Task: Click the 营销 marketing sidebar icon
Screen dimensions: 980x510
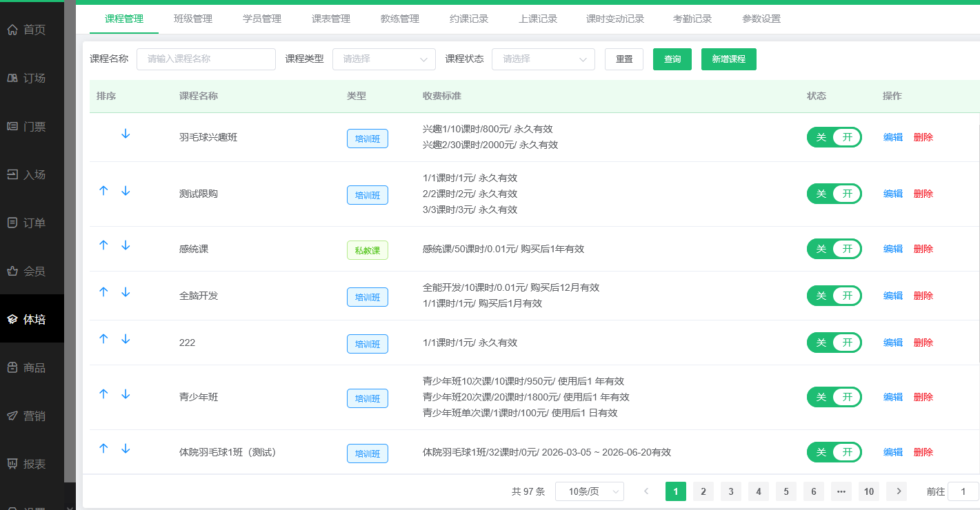Action: (32, 416)
